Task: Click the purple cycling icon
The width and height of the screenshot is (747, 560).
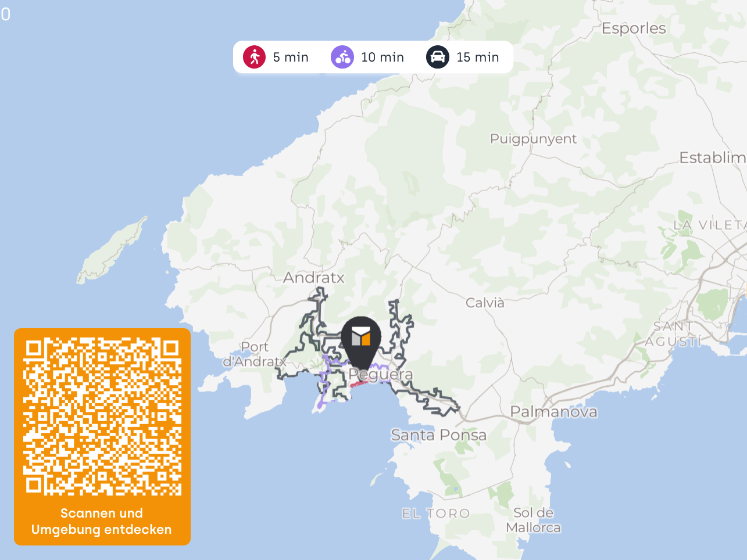Action: point(342,57)
